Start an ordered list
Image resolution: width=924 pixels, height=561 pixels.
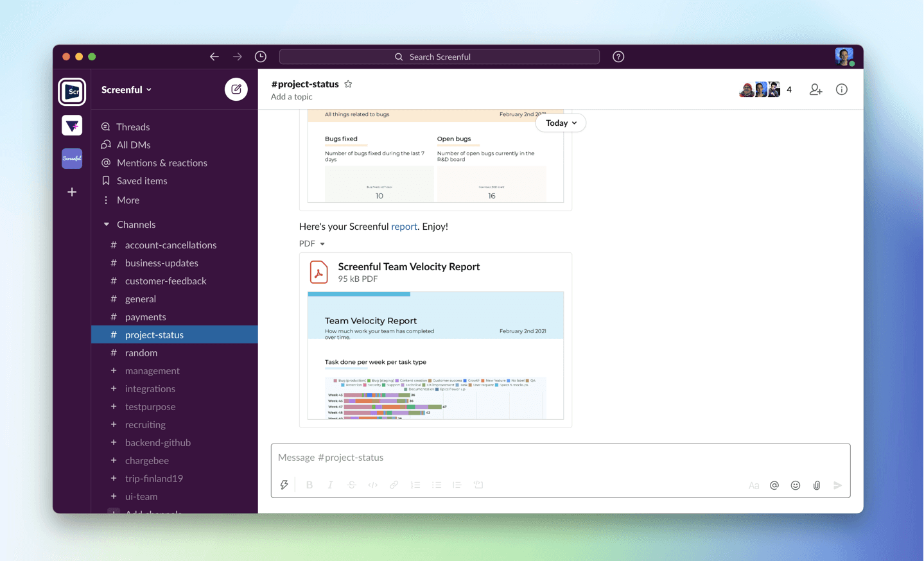click(x=415, y=485)
